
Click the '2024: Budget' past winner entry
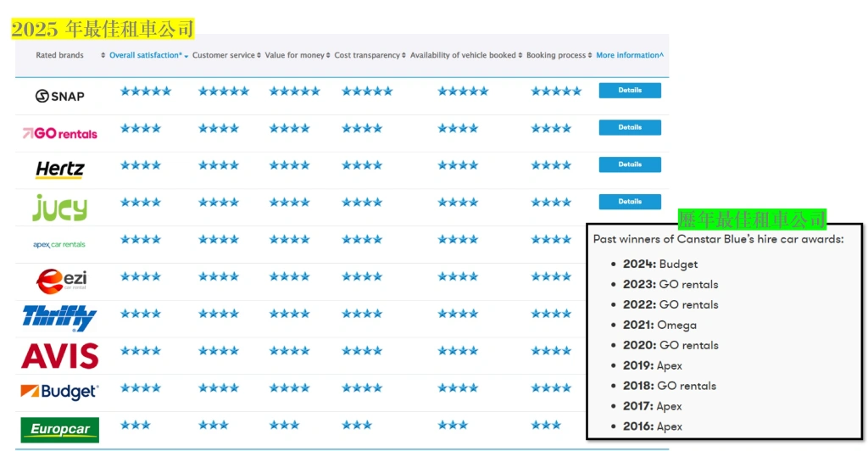click(659, 264)
